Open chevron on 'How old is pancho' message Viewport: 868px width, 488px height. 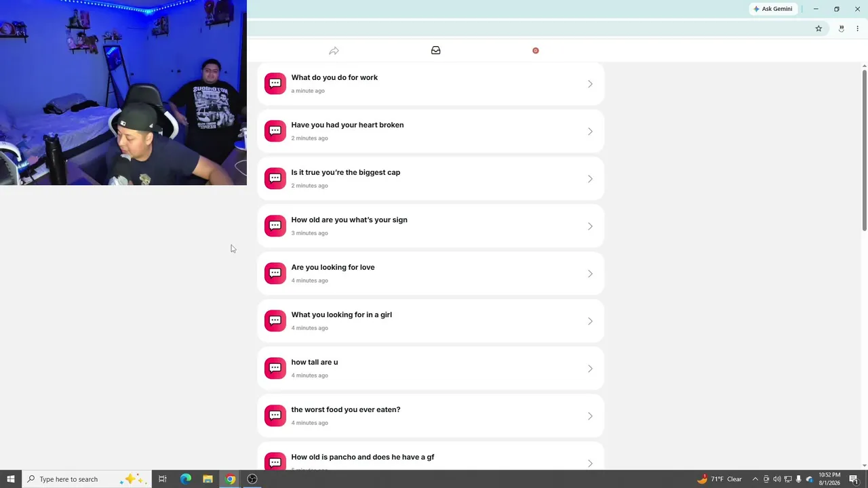tap(590, 463)
